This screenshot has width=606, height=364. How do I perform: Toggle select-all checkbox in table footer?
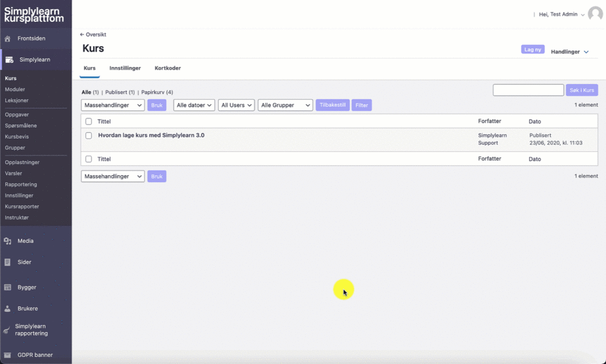click(x=89, y=159)
